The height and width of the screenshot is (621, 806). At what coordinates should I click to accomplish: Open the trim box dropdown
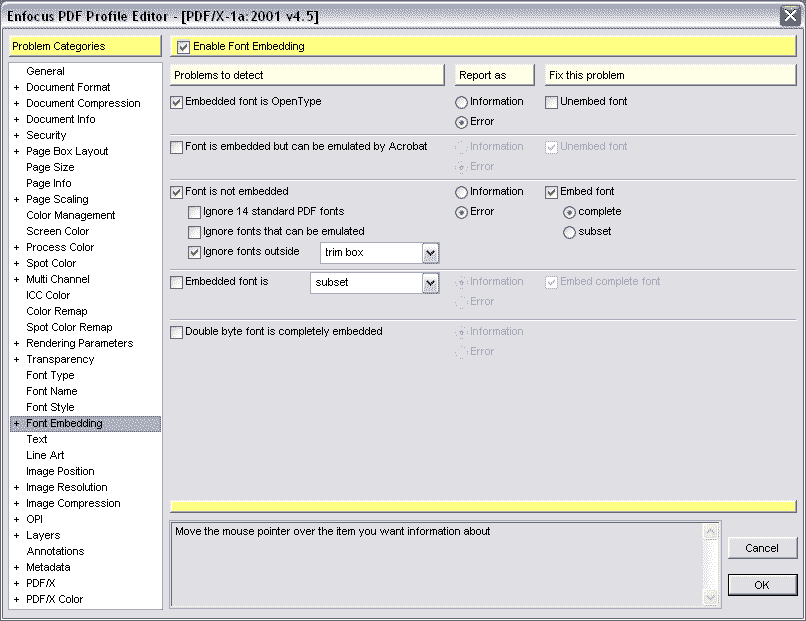430,253
